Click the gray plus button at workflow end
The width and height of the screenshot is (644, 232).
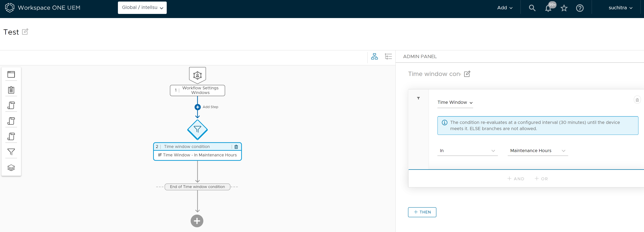(197, 221)
